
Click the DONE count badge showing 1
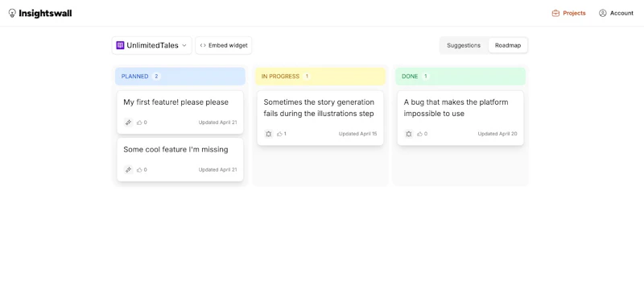[426, 77]
